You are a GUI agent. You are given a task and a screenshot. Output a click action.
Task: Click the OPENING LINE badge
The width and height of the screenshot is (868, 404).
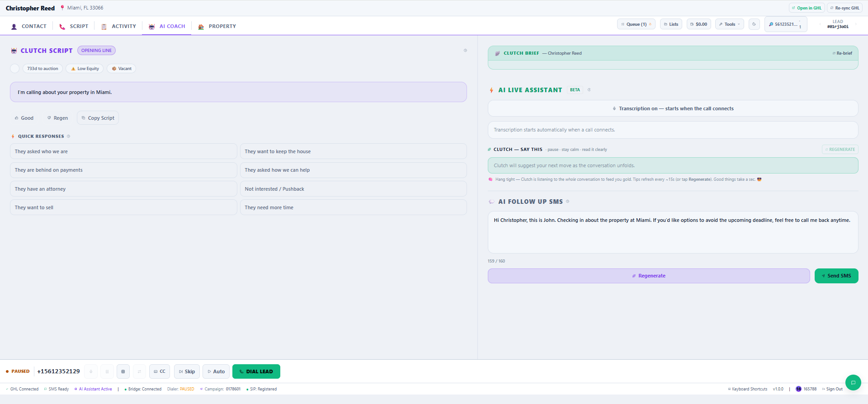click(96, 51)
